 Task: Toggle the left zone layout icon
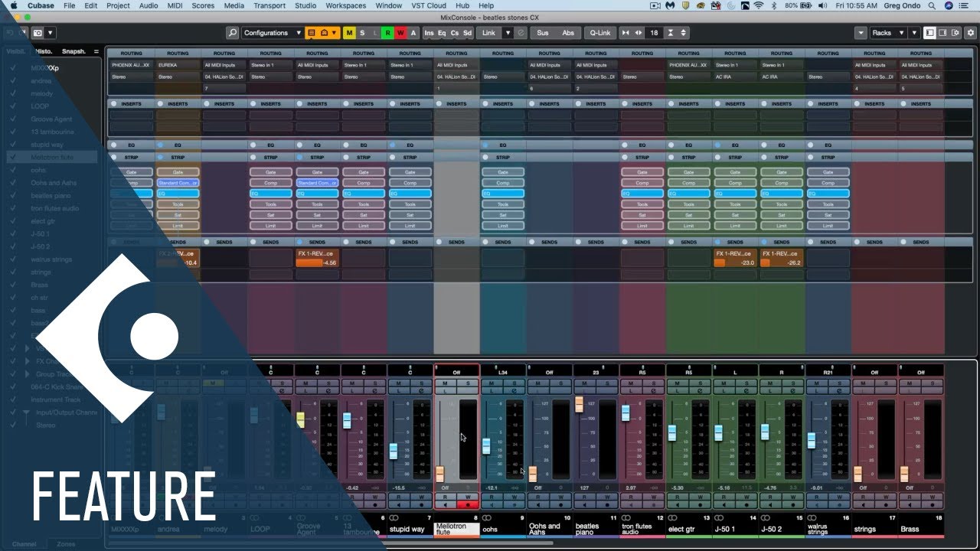[x=929, y=33]
